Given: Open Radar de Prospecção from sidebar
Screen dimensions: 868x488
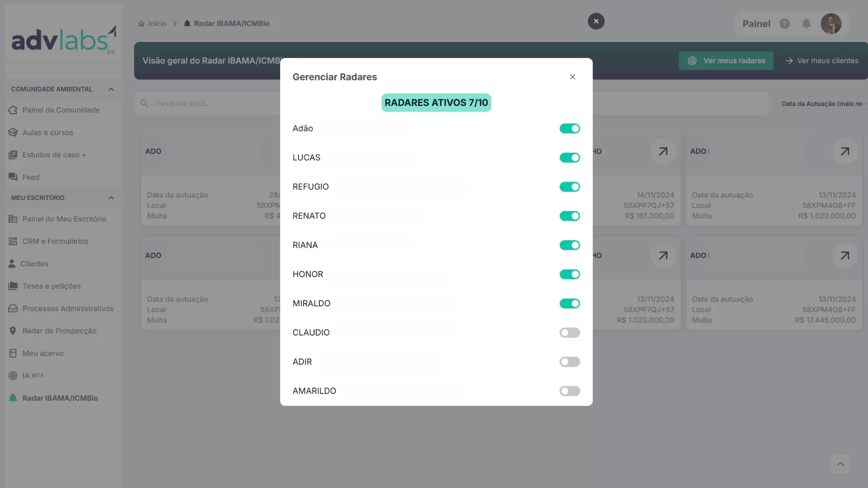Looking at the screenshot, I should tap(59, 331).
